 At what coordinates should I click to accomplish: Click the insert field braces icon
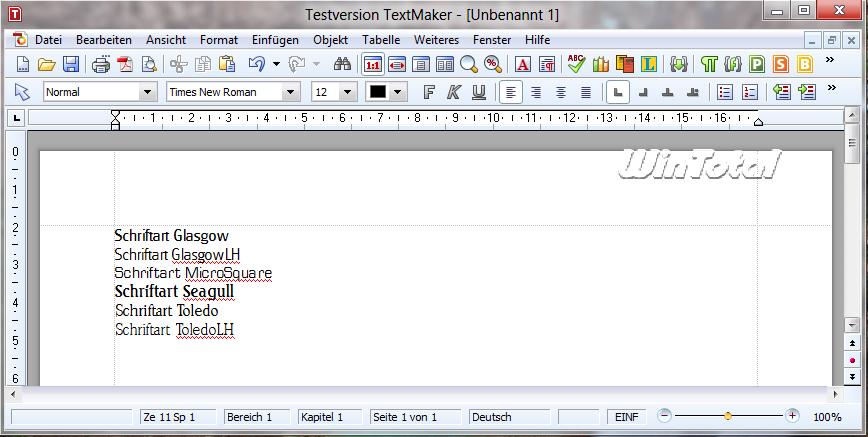678,64
